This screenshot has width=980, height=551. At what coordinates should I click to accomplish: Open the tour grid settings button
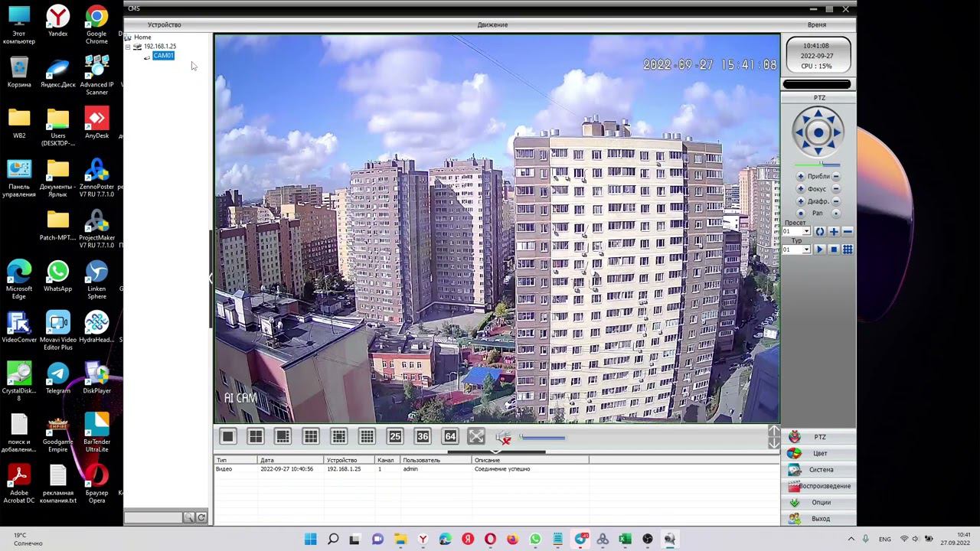point(848,249)
